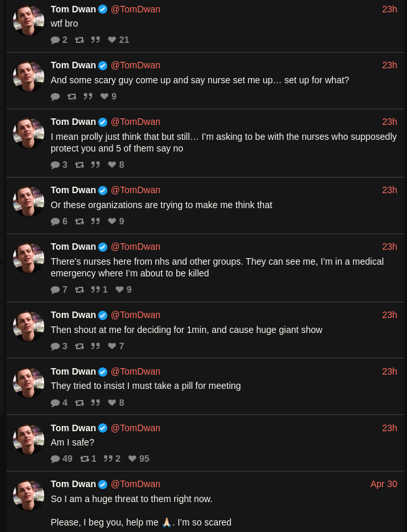Like the 'Or these organizations' tweet

(x=112, y=221)
